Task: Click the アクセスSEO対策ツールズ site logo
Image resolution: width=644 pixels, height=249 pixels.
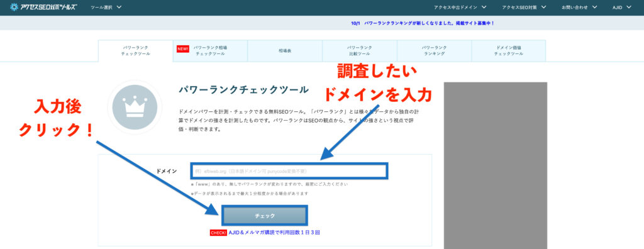Action: pos(43,7)
